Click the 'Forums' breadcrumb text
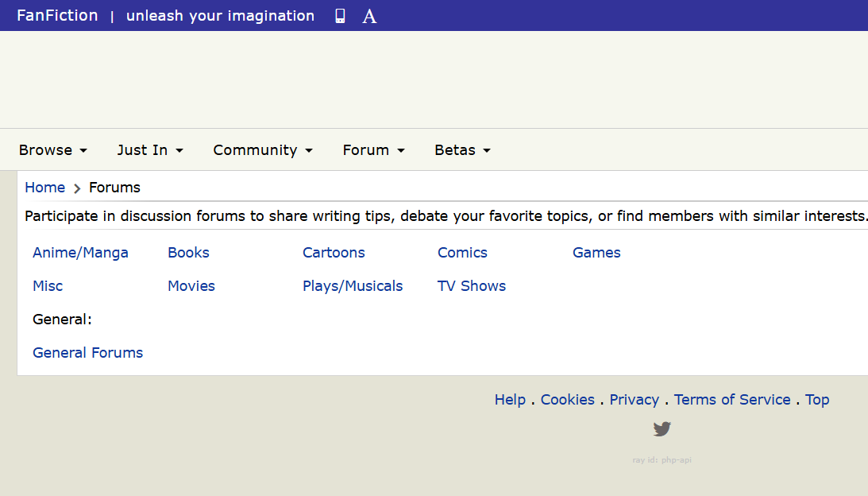Screen dimensions: 868x496 (x=114, y=188)
